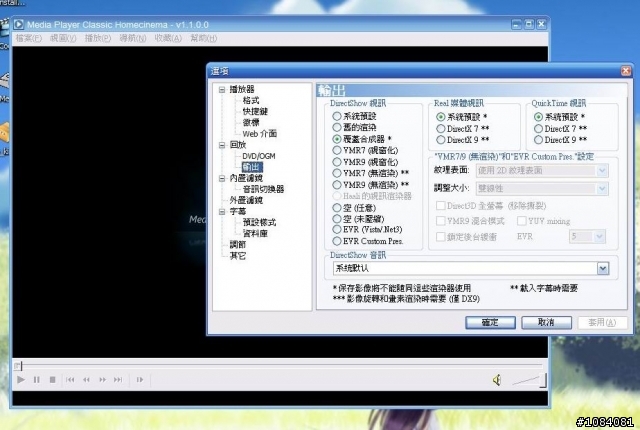Screen dimensions: 640x430
Task: Select VMR9 (視窗化) renderer
Action: [x=337, y=162]
